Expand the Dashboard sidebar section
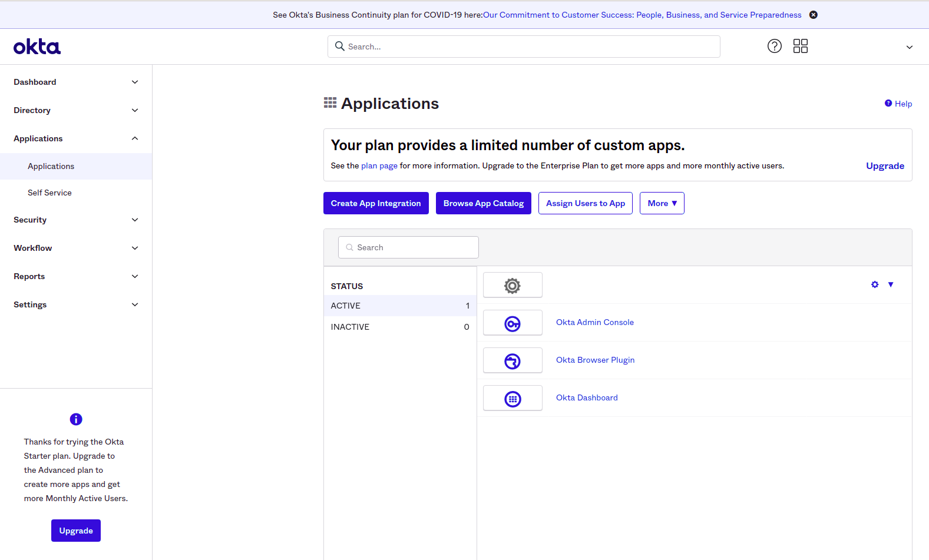 pos(76,82)
